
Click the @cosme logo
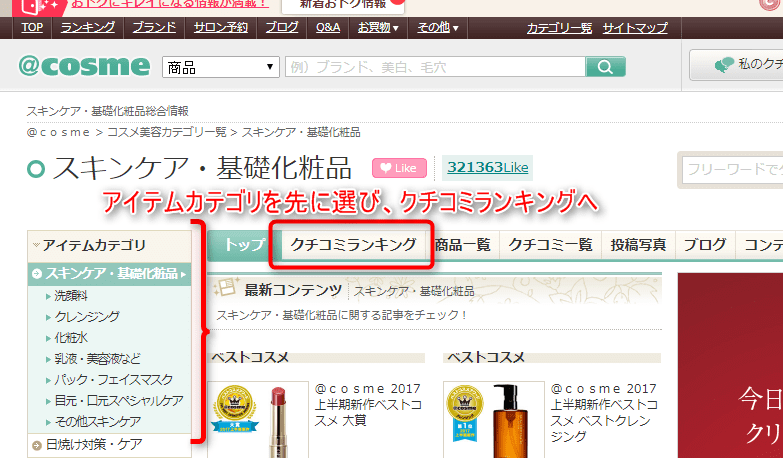tap(84, 66)
